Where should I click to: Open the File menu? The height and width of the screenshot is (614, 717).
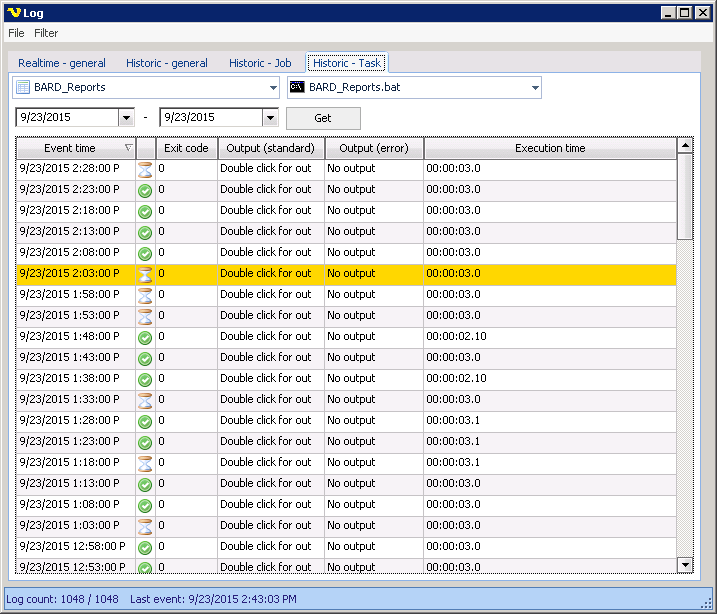16,33
